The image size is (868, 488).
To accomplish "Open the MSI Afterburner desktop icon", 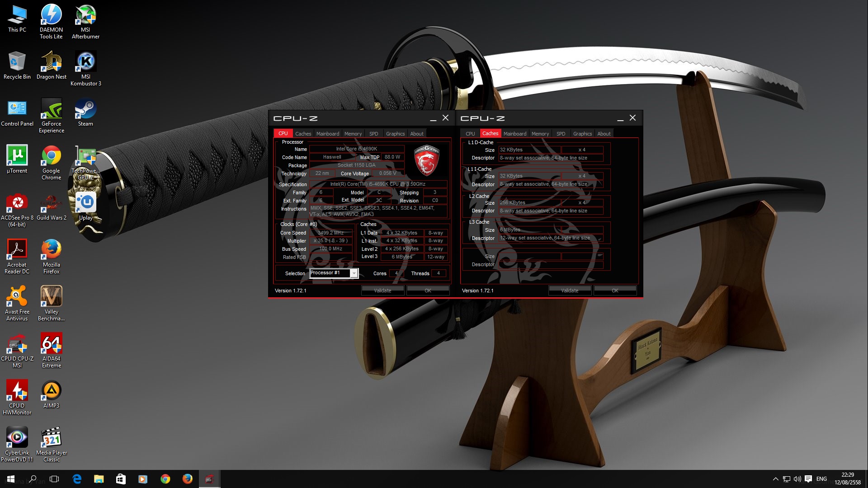I will [x=85, y=17].
